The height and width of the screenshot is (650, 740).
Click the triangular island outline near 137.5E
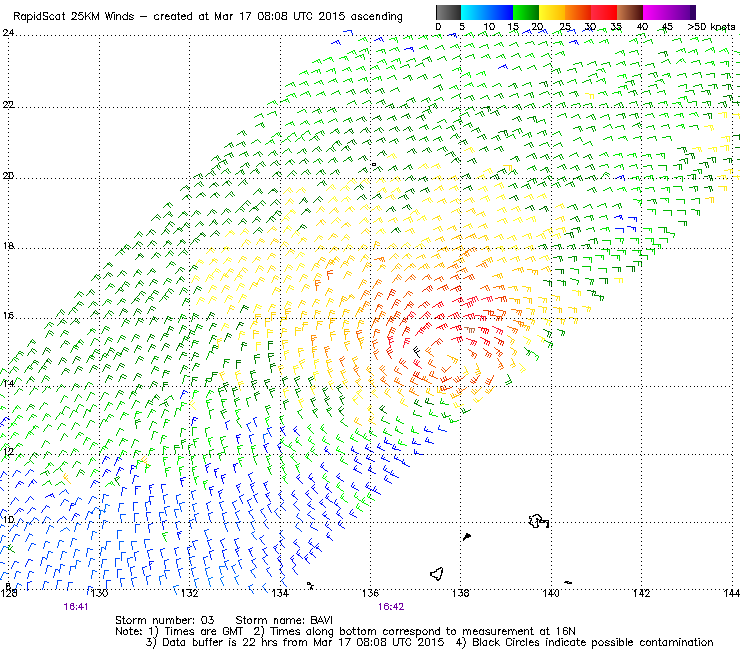[437, 574]
